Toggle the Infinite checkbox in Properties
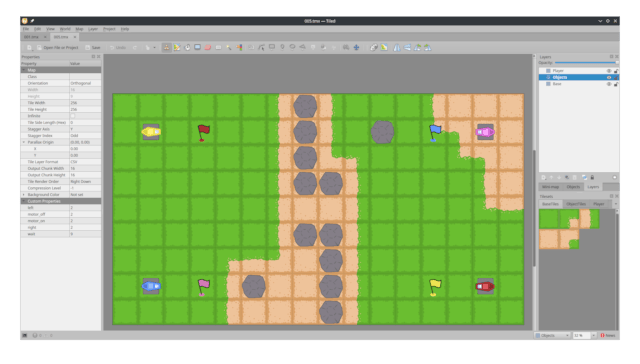Image resolution: width=640 pixels, height=364 pixels. click(73, 116)
